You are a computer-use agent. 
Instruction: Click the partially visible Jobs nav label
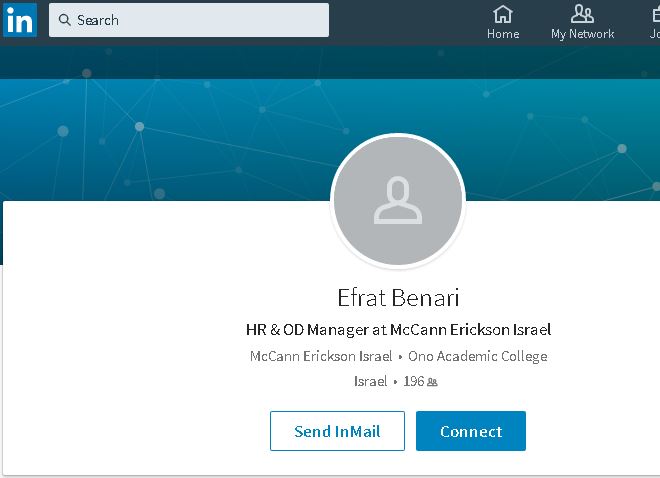pos(653,34)
